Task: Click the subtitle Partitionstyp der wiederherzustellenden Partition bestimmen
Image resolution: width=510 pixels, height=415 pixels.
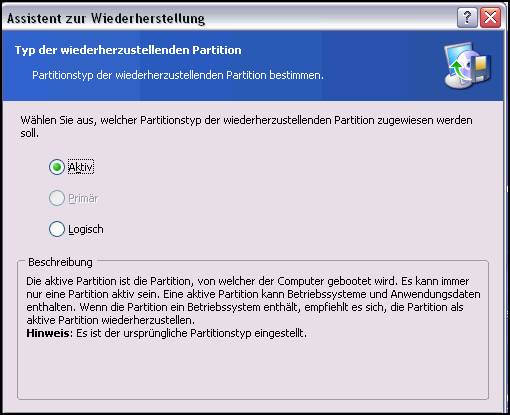Action: [178, 75]
